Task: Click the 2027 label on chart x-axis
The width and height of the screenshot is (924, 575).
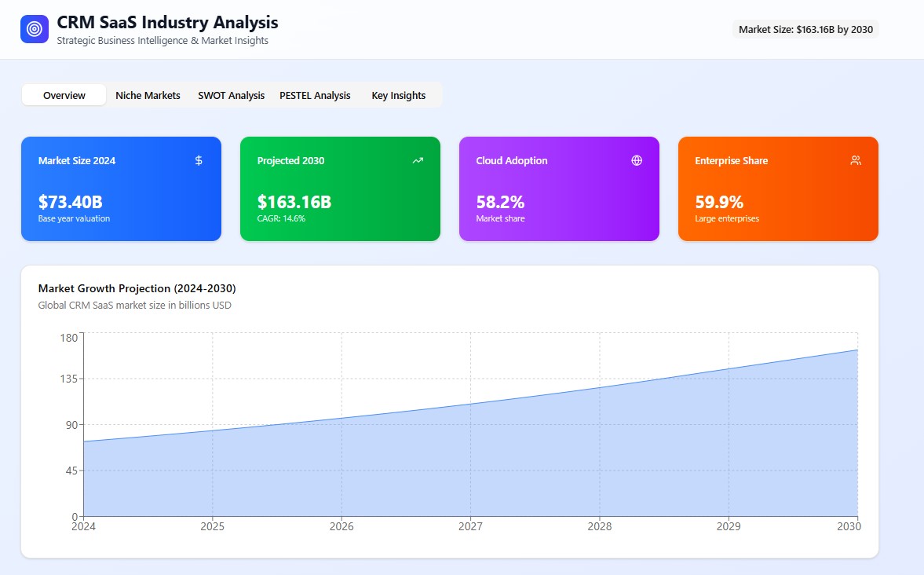Action: coord(470,526)
